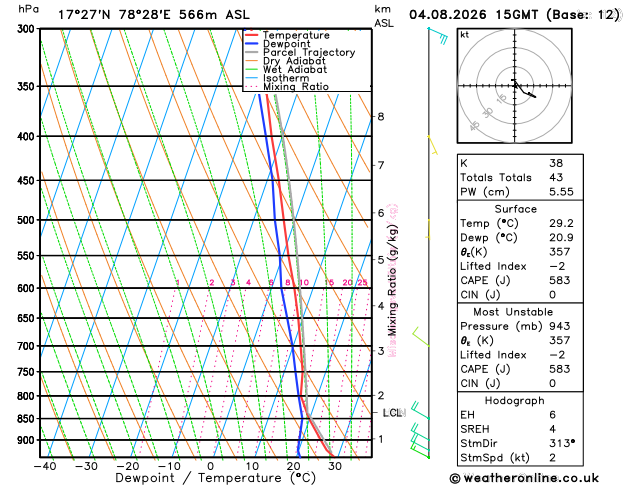
Task: Click the hPa unit label
Action: pyautogui.click(x=28, y=9)
